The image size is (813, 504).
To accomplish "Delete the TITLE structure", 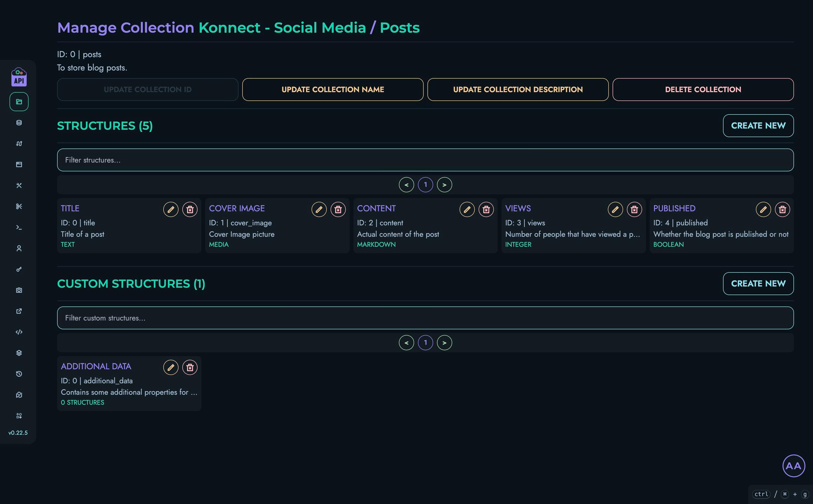I will [190, 209].
